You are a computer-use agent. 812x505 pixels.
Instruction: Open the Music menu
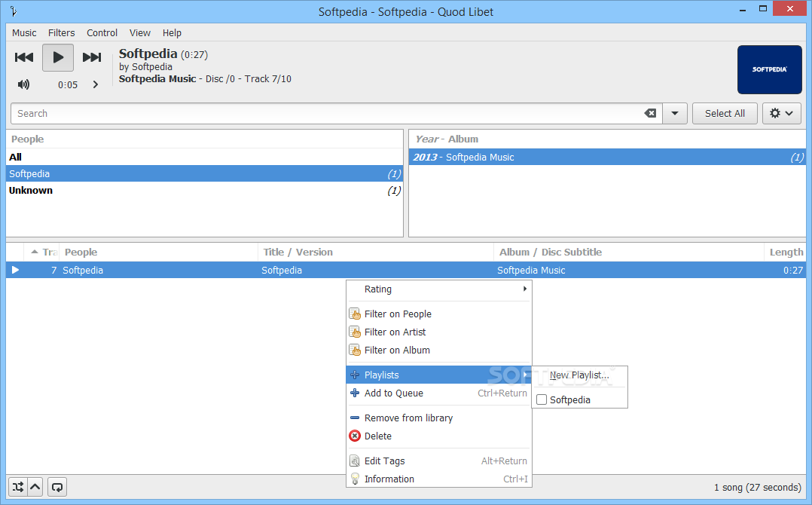click(24, 32)
